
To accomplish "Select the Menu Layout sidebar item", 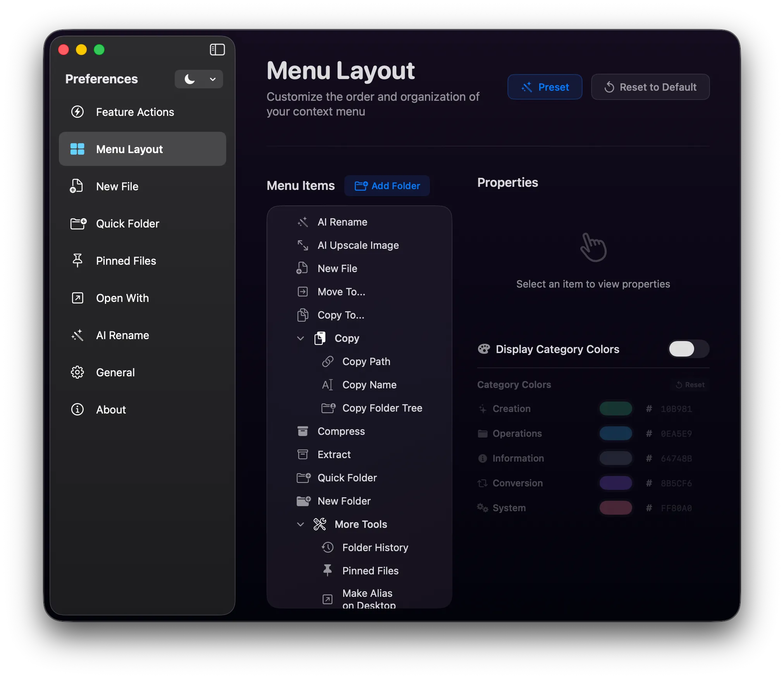I will 143,149.
